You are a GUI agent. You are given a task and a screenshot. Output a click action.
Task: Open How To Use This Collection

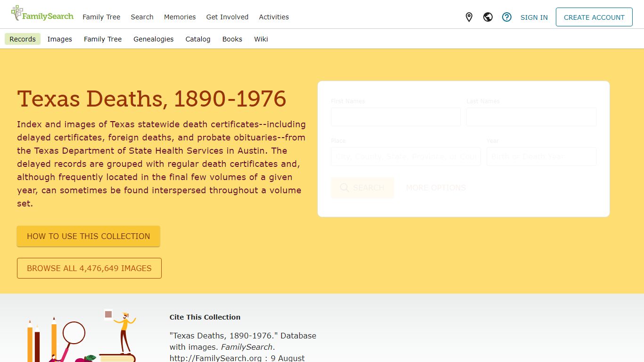tap(89, 236)
